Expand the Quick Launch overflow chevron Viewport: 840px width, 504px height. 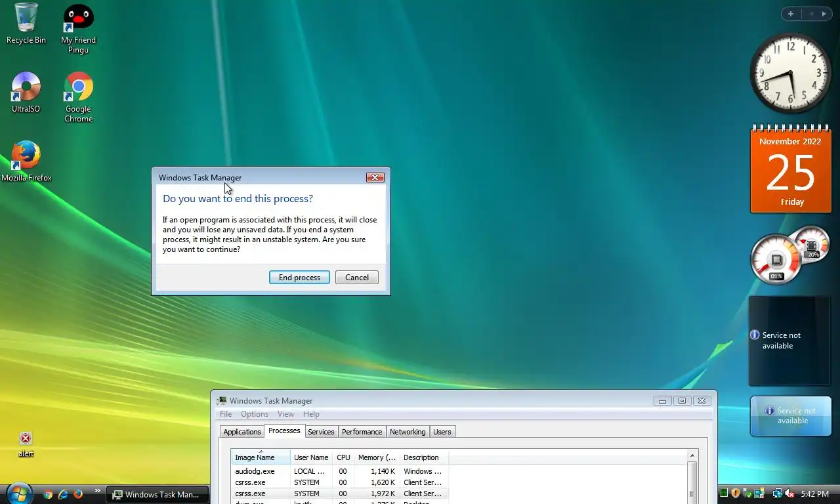(x=98, y=491)
